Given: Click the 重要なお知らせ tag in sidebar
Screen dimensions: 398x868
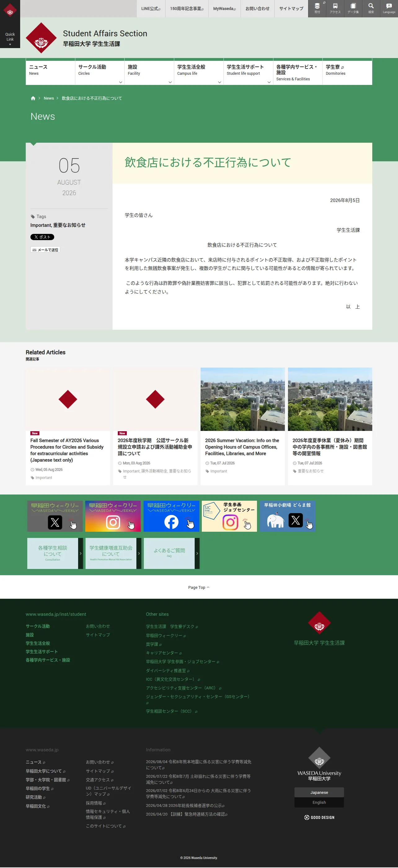Looking at the screenshot, I should pyautogui.click(x=69, y=225).
